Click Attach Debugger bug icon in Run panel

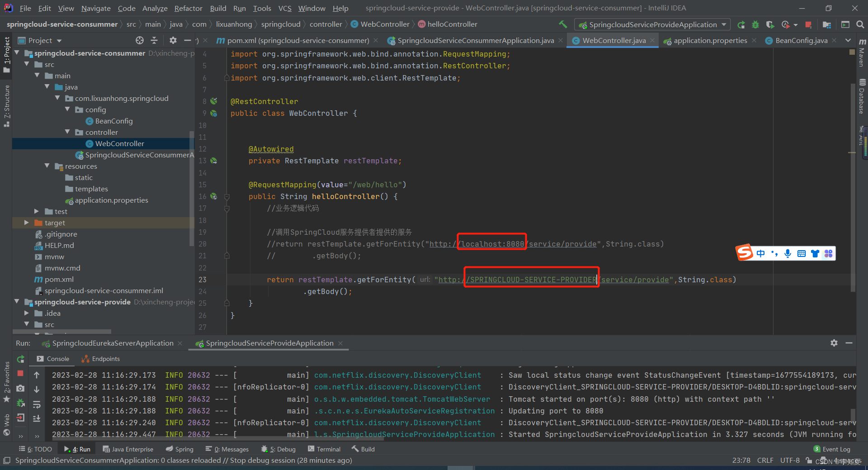pos(20,403)
